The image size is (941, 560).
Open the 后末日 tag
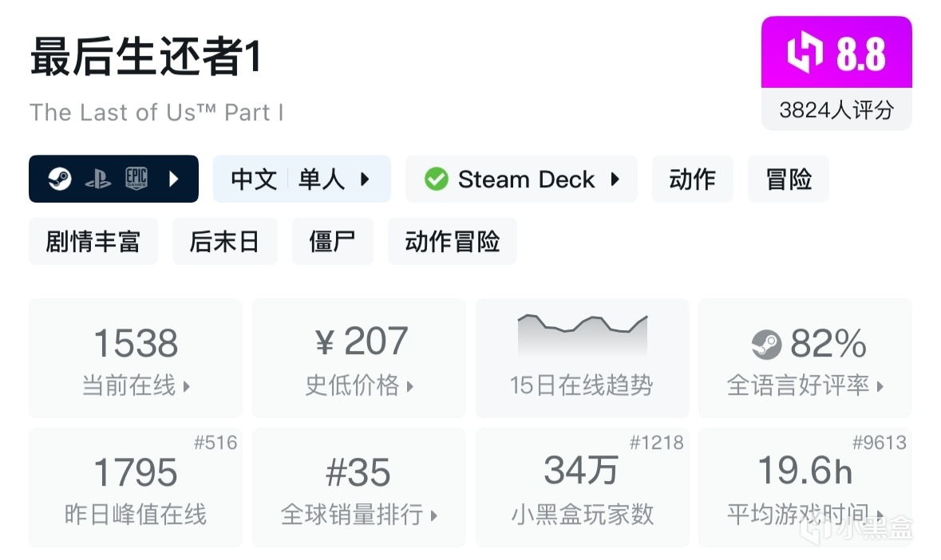(224, 241)
